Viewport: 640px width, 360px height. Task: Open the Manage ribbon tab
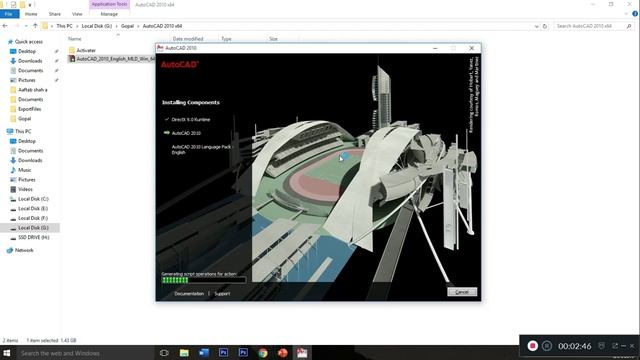(109, 14)
